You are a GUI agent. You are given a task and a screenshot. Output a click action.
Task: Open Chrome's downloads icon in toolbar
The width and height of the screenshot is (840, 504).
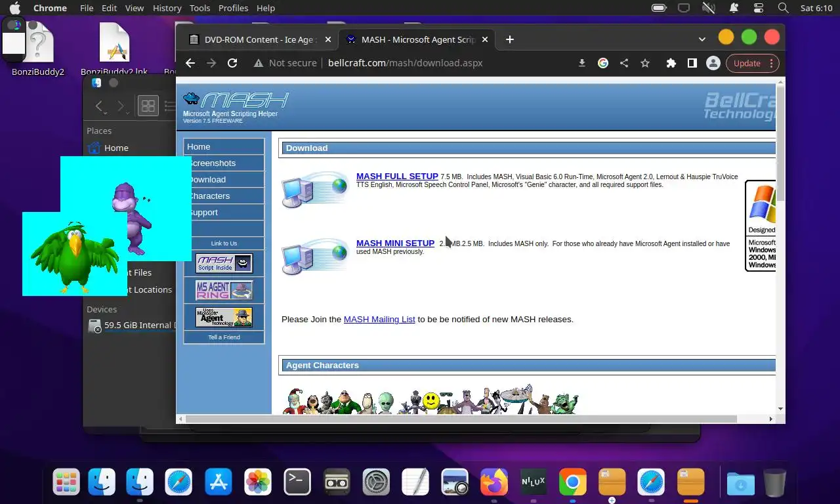coord(581,63)
